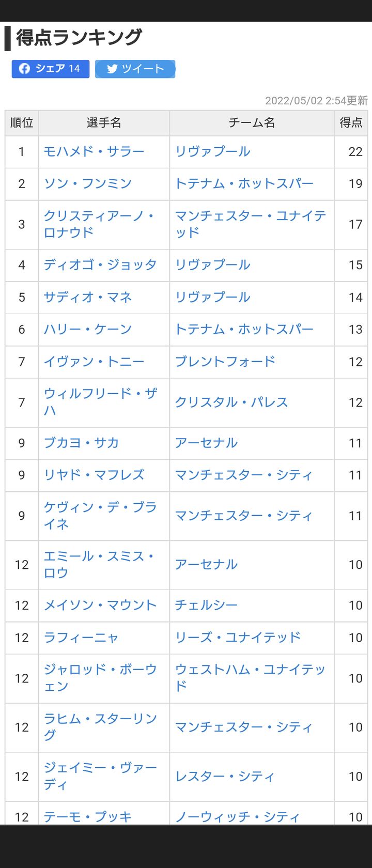
Task: Open player リヤド・マフレズ
Action: pos(94,475)
